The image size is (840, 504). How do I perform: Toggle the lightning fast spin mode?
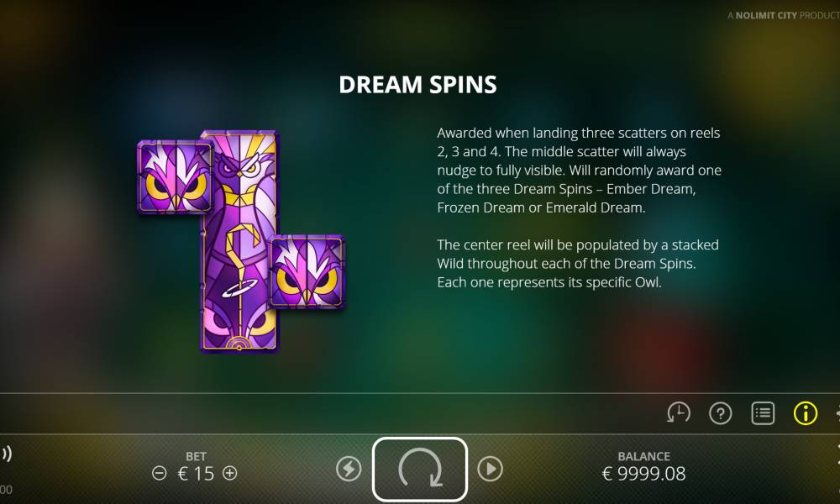pyautogui.click(x=349, y=470)
